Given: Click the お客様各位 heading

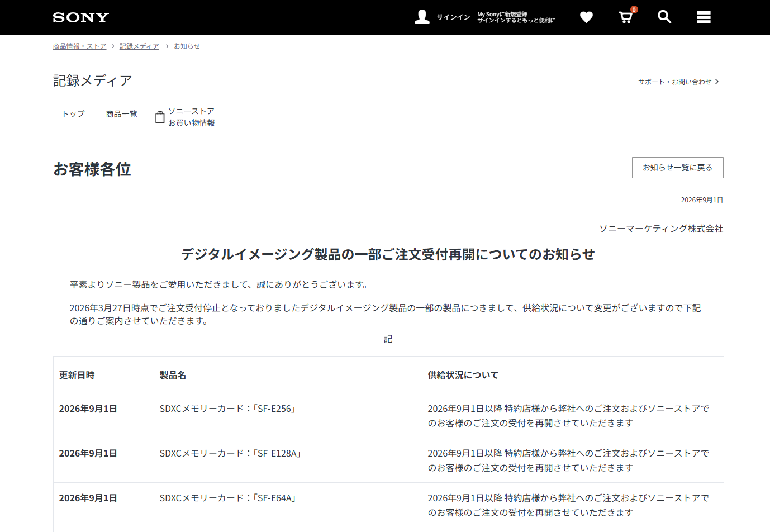Looking at the screenshot, I should [x=92, y=169].
